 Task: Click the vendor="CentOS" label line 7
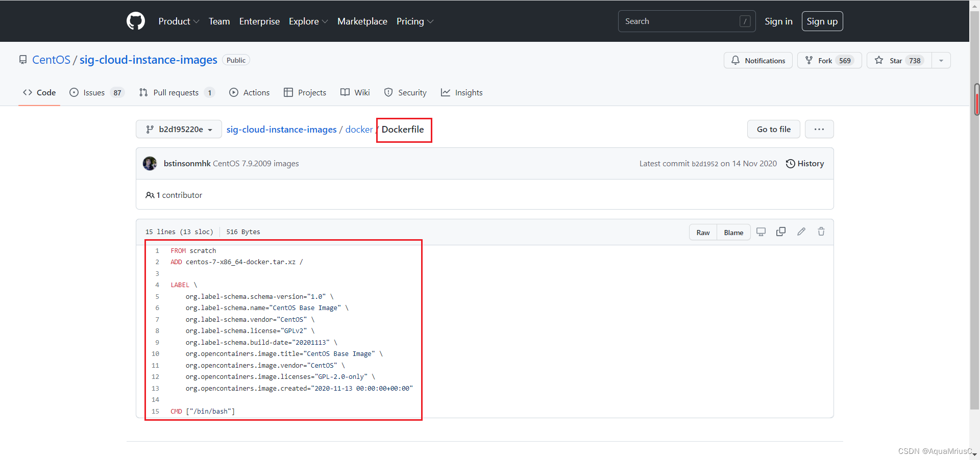[250, 319]
